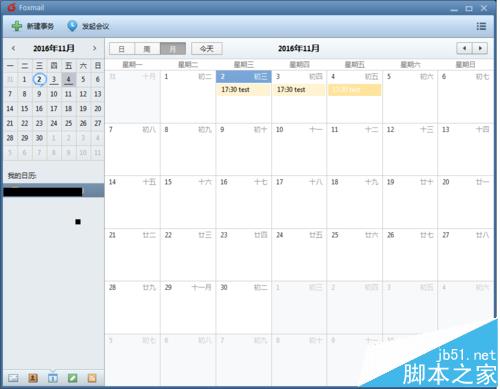Viewport: 500px width, 389px height.
Task: Switch to the 日 day view tab
Action: [x=122, y=49]
